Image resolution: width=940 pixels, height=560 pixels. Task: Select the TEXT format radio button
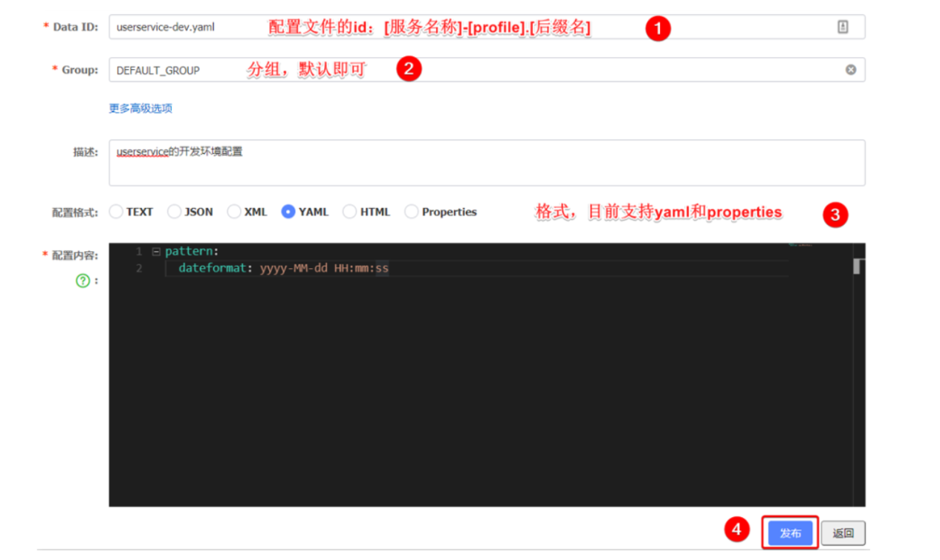coord(116,212)
